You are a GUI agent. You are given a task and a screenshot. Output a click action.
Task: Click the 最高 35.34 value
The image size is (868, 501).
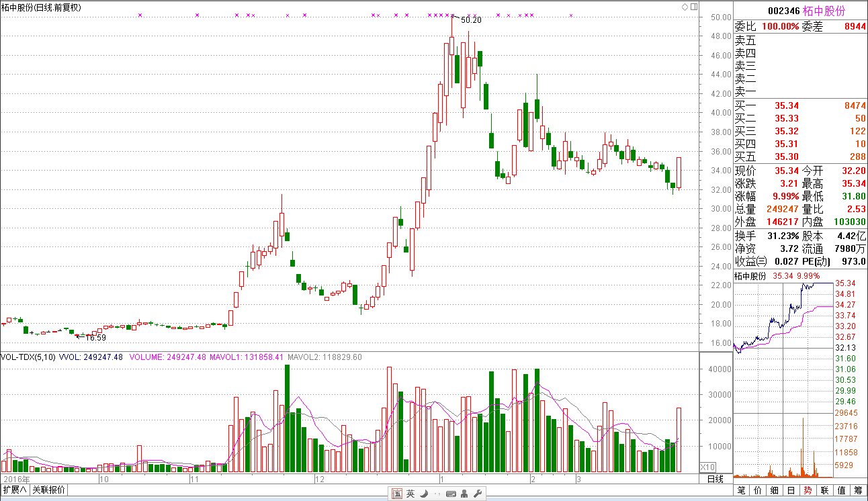coord(854,183)
